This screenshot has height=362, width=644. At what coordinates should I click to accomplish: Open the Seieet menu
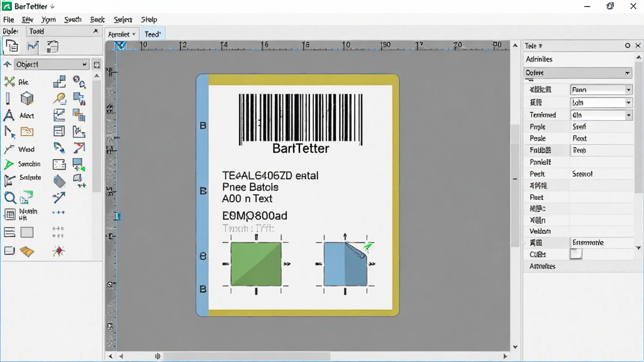pyautogui.click(x=123, y=19)
